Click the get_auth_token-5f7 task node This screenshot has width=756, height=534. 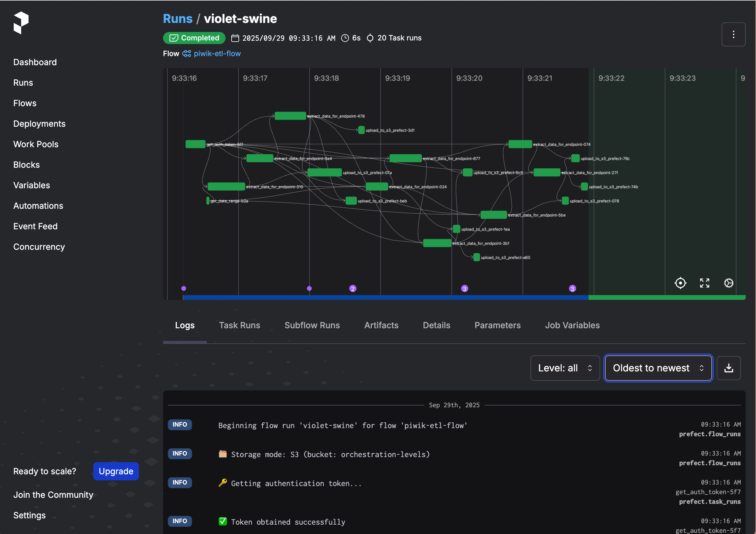[195, 144]
